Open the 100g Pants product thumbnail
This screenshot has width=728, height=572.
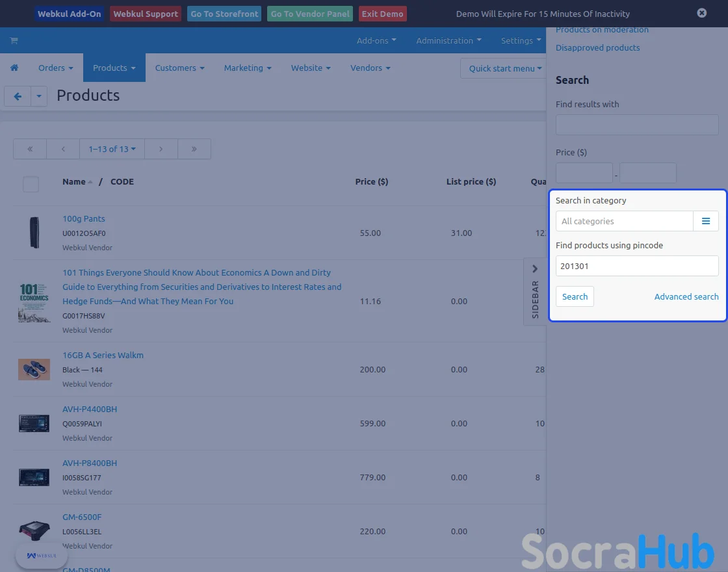point(34,233)
